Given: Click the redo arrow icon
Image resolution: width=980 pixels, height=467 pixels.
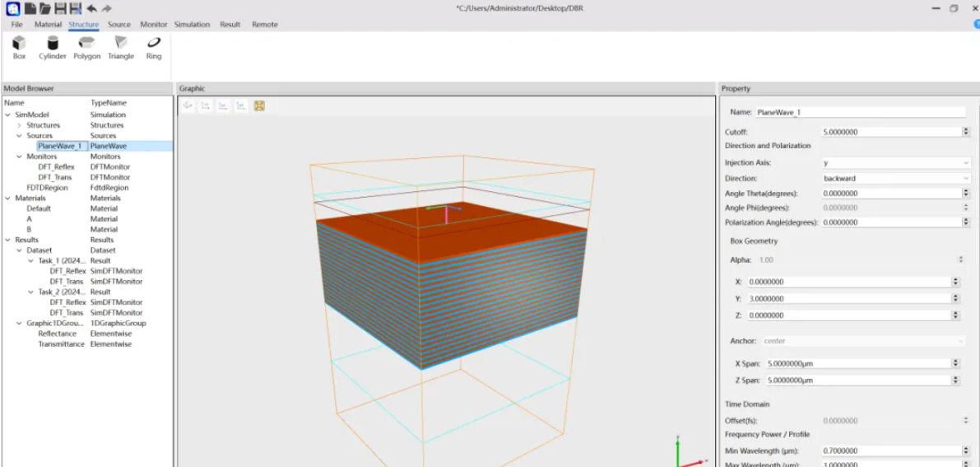Looking at the screenshot, I should click(x=107, y=8).
